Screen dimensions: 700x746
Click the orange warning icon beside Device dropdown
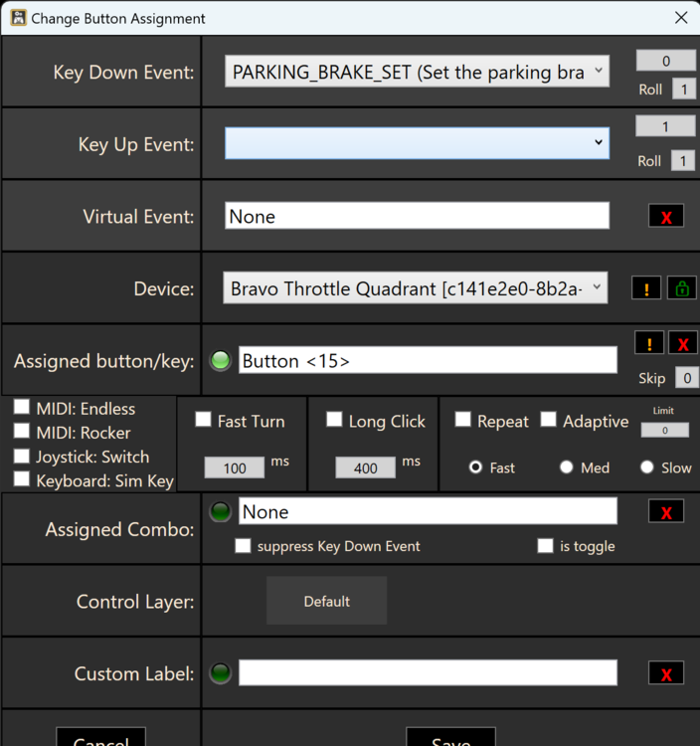click(646, 288)
